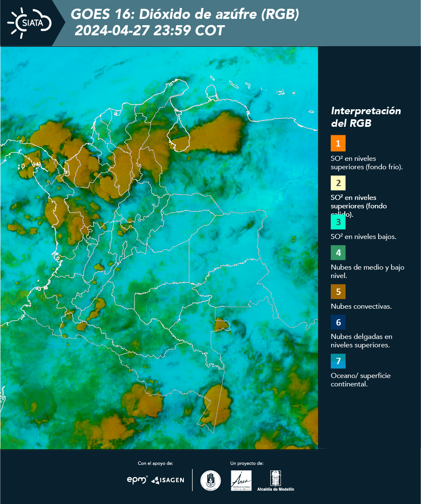Click the 'SO² en niveles bajos.' label
This screenshot has width=421, height=504.
(363, 236)
